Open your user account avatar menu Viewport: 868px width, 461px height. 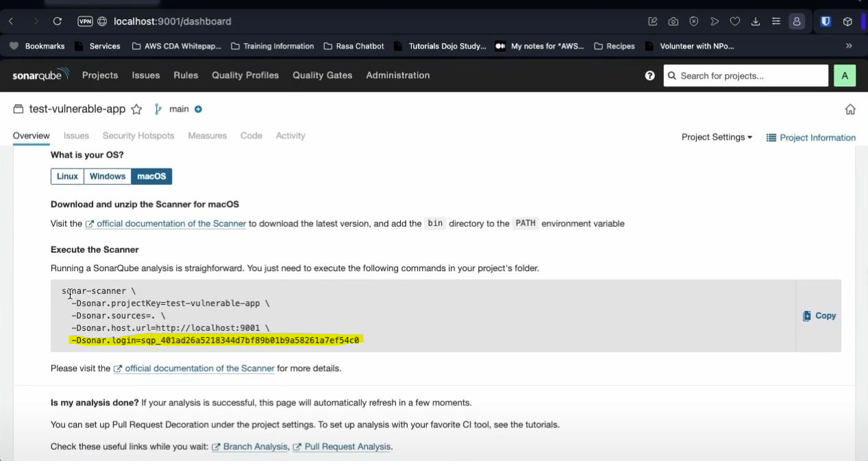coord(845,75)
